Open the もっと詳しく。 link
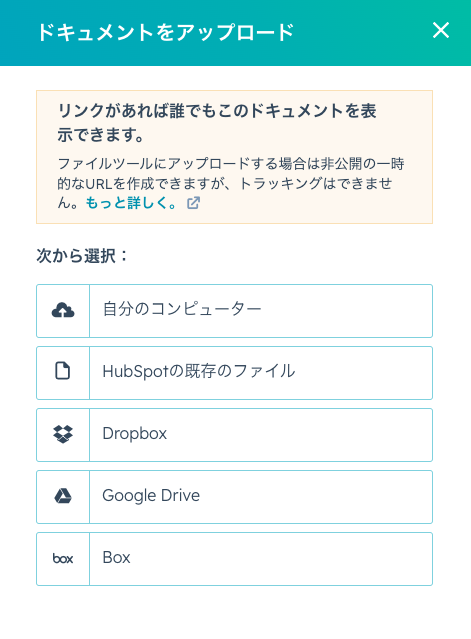Image resolution: width=471 pixels, height=639 pixels. click(x=131, y=203)
